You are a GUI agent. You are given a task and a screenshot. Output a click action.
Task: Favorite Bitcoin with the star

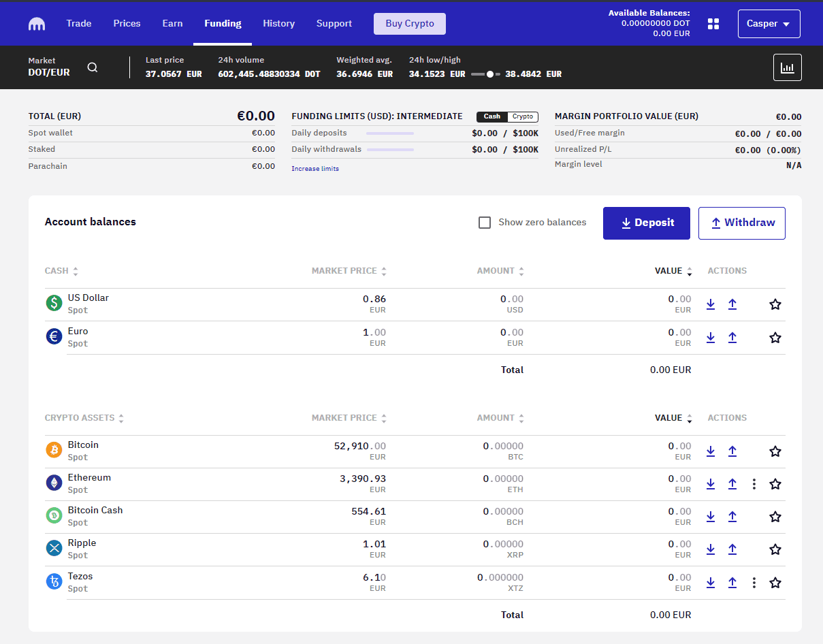tap(775, 451)
